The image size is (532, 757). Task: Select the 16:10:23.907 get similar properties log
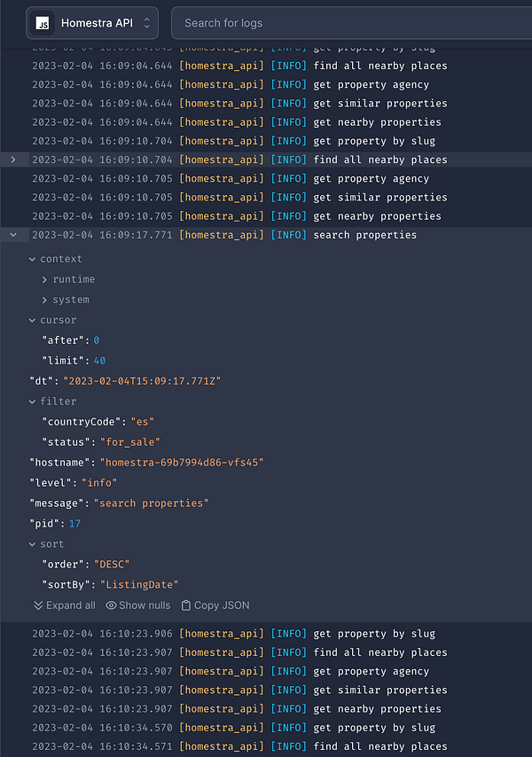(266, 690)
